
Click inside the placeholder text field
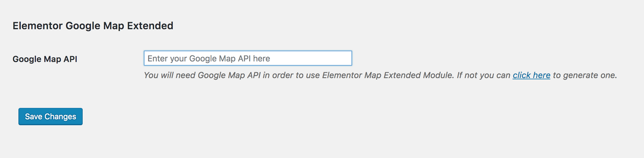[x=248, y=58]
